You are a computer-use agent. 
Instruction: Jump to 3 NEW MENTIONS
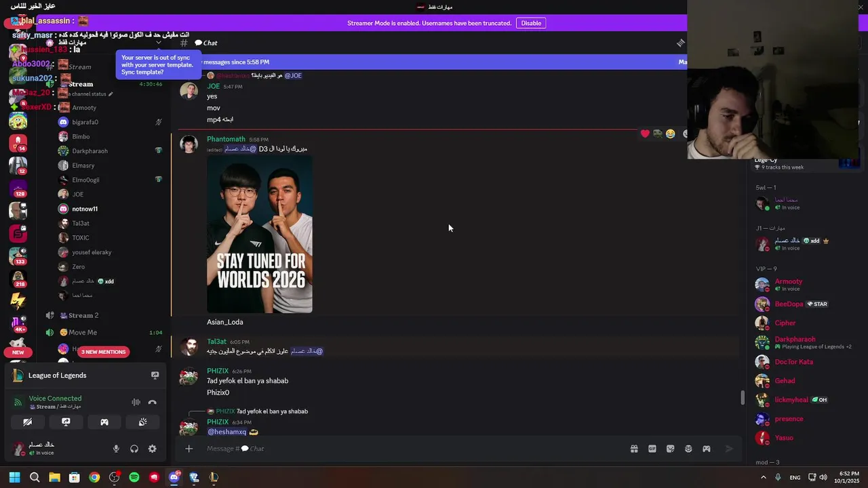[104, 352]
